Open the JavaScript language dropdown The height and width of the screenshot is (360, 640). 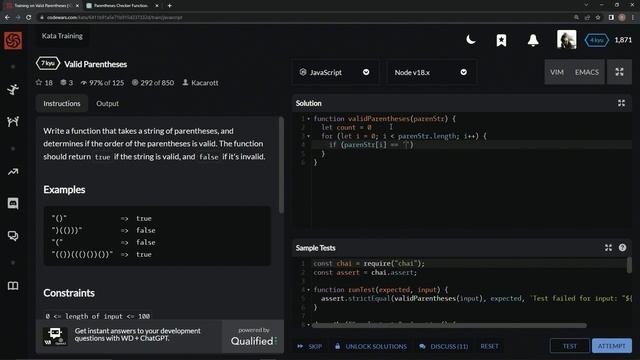point(335,72)
